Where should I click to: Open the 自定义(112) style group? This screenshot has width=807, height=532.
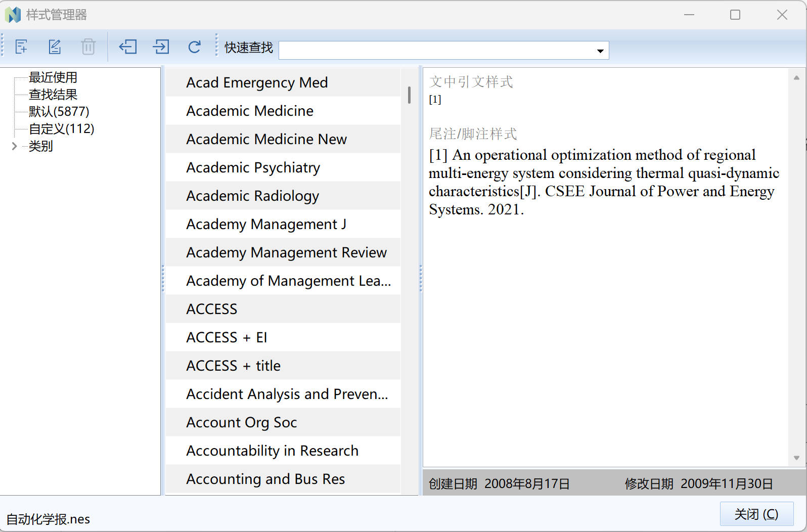pyautogui.click(x=61, y=128)
